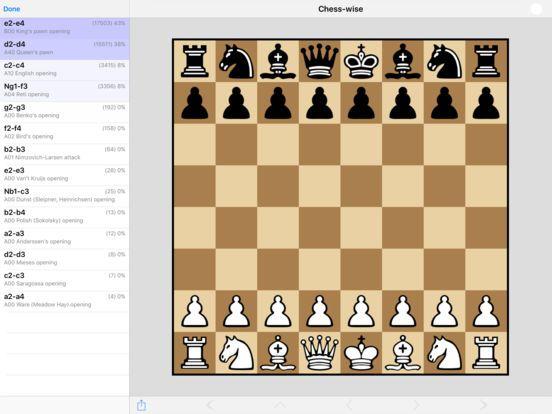
Task: Select the white king on e1
Action: 361,353
